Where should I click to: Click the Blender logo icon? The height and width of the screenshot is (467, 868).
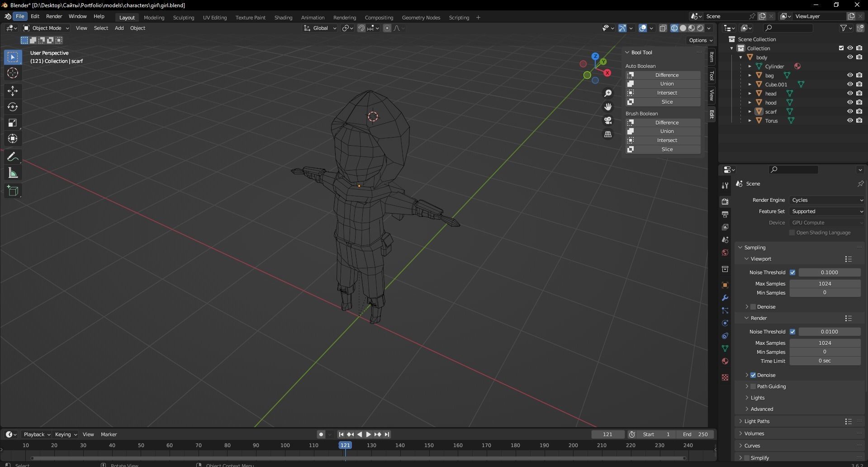(8, 16)
